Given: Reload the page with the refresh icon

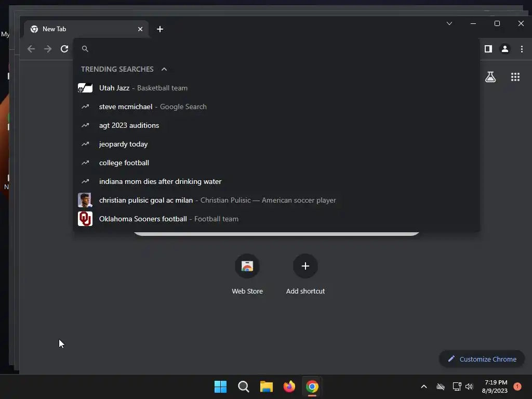Looking at the screenshot, I should pos(64,49).
